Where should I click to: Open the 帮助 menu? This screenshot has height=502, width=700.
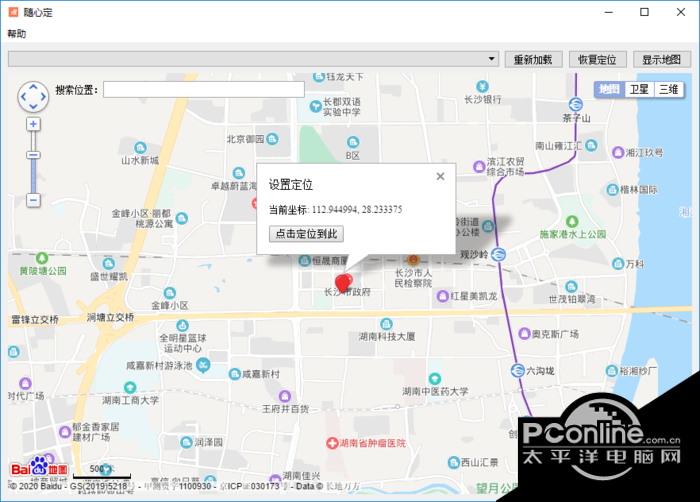17,33
